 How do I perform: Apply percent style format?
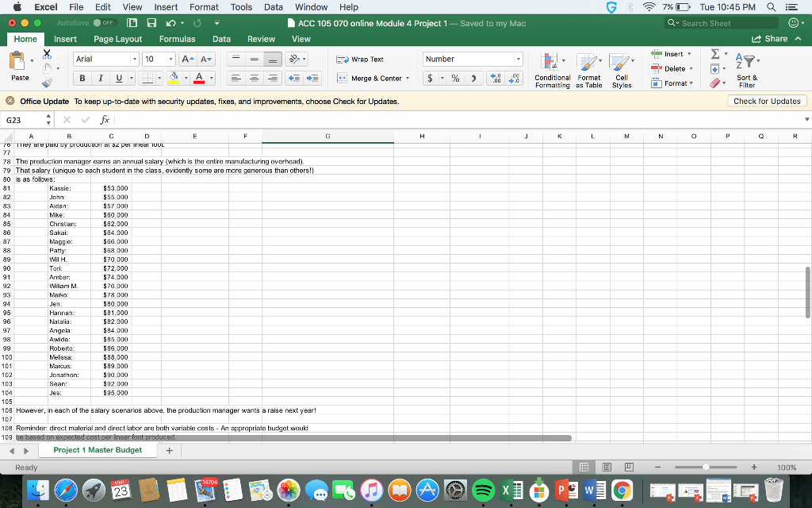click(455, 79)
